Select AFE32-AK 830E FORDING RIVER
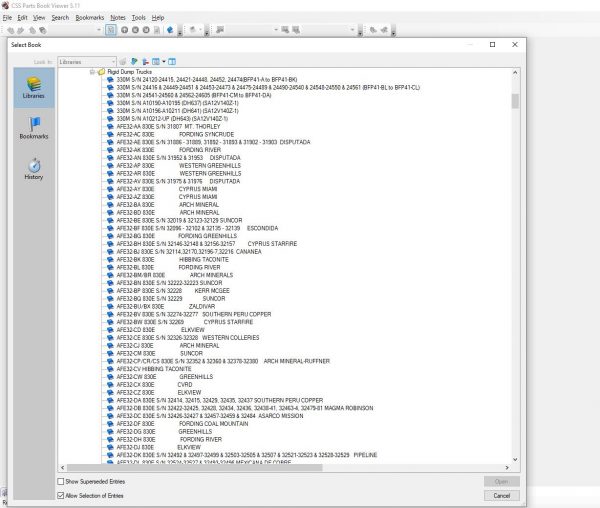Viewport: 600px width, 508px height. point(169,150)
